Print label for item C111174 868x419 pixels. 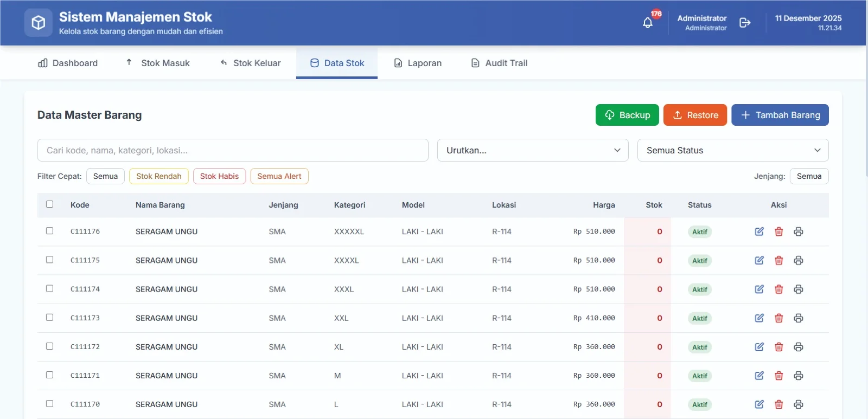[799, 289]
